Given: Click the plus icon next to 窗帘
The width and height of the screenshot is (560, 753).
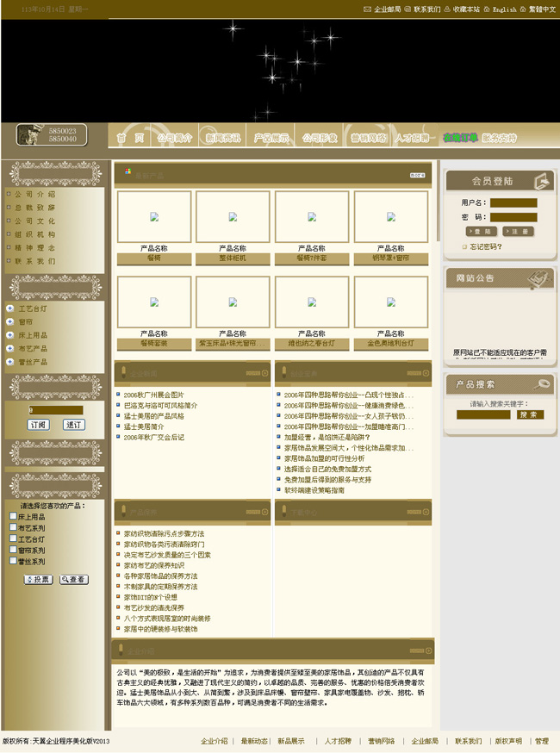Looking at the screenshot, I should pyautogui.click(x=9, y=322).
